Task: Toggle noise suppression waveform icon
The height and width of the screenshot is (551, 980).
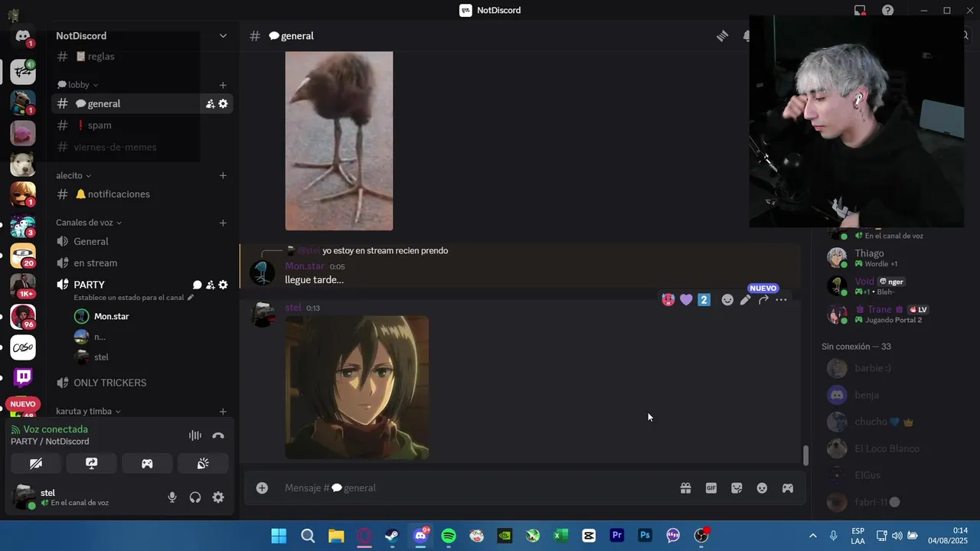Action: click(x=195, y=435)
